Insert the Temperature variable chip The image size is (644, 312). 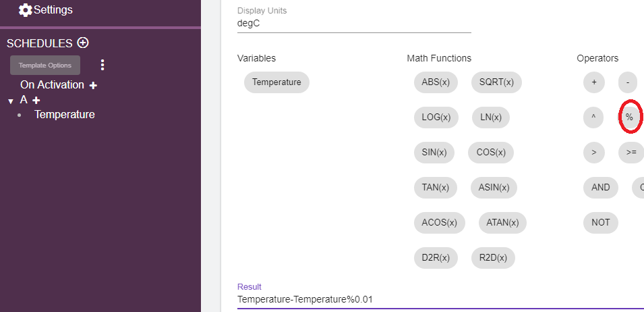[276, 82]
